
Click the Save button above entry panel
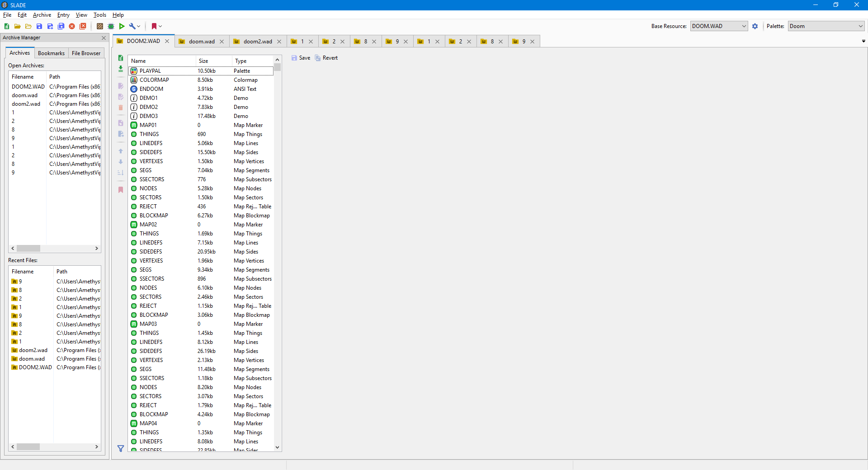301,58
